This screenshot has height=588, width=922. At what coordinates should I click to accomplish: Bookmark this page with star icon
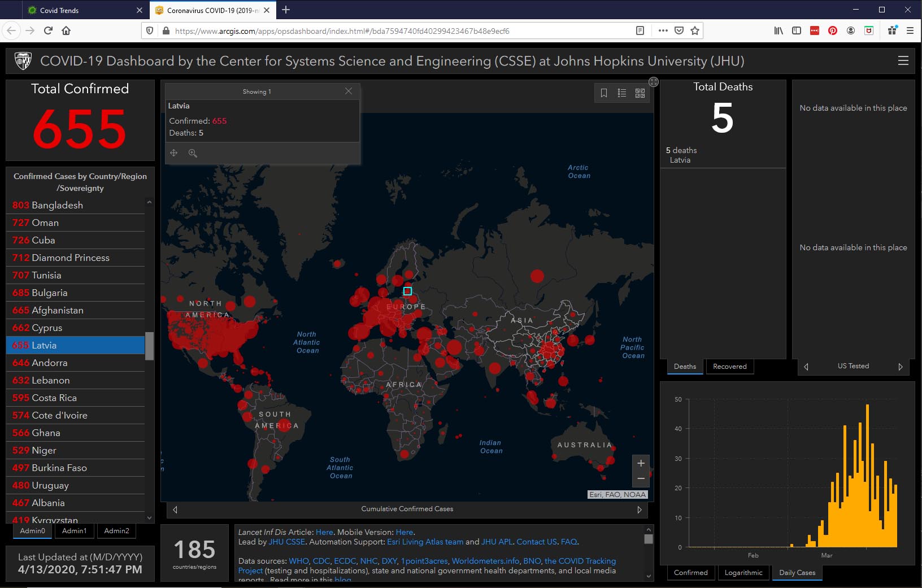(695, 31)
